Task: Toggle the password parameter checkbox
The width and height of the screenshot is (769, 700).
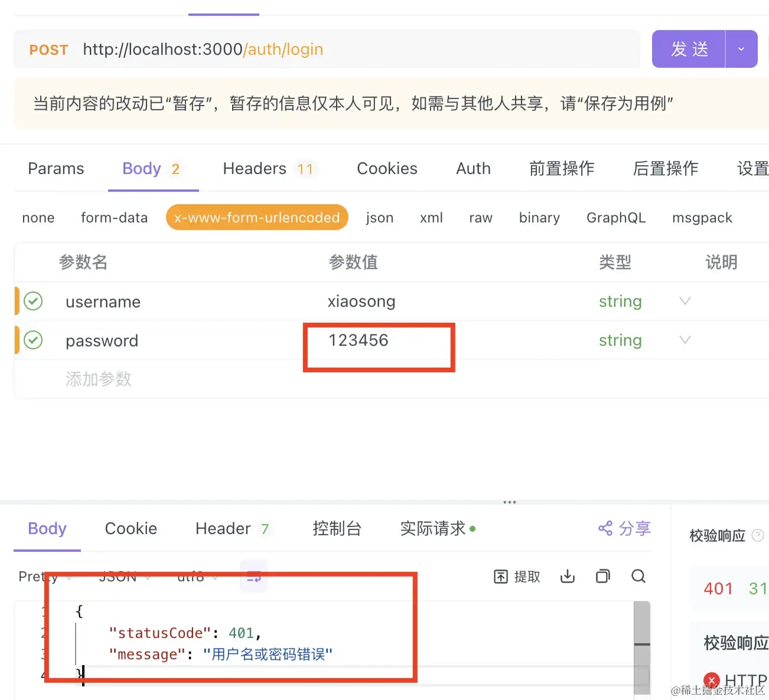Action: pyautogui.click(x=33, y=340)
